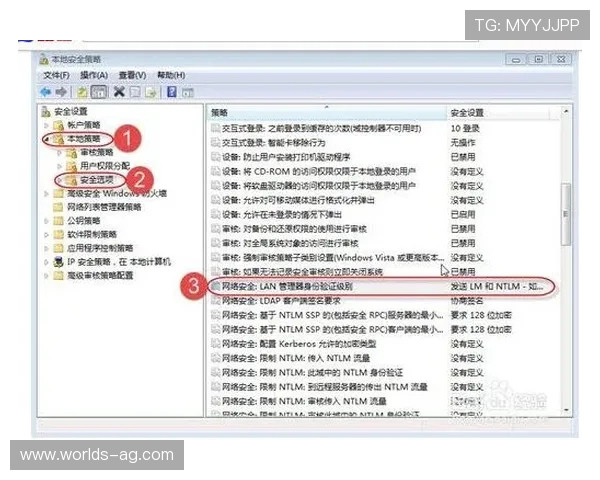Open the 帮助(H) menu
600x480 pixels.
click(171, 75)
